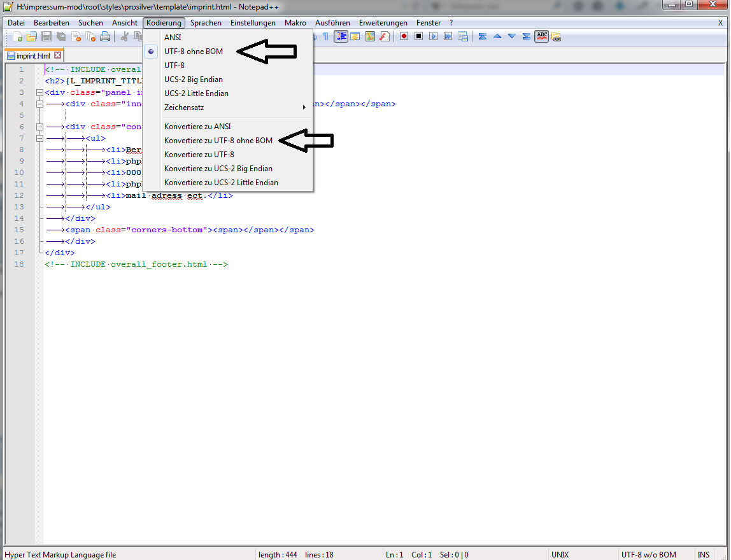
Task: Click the blue jump-to-last arrow icon
Action: click(527, 36)
